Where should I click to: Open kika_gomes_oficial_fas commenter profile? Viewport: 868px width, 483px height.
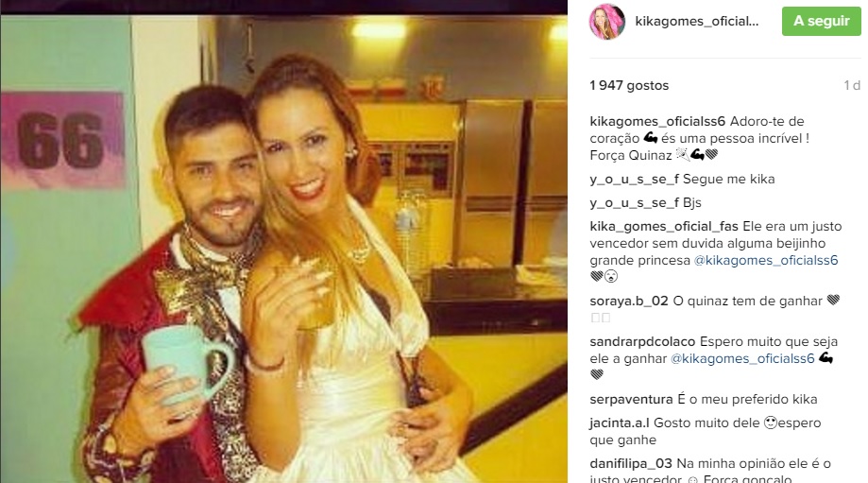click(x=664, y=226)
